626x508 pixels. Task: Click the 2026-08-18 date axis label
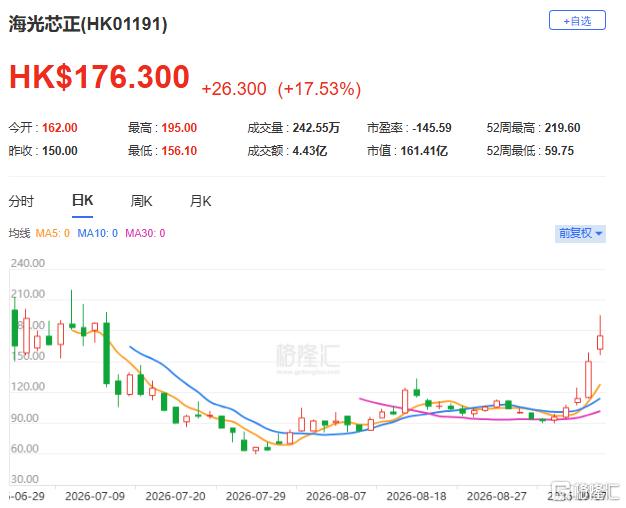click(416, 496)
